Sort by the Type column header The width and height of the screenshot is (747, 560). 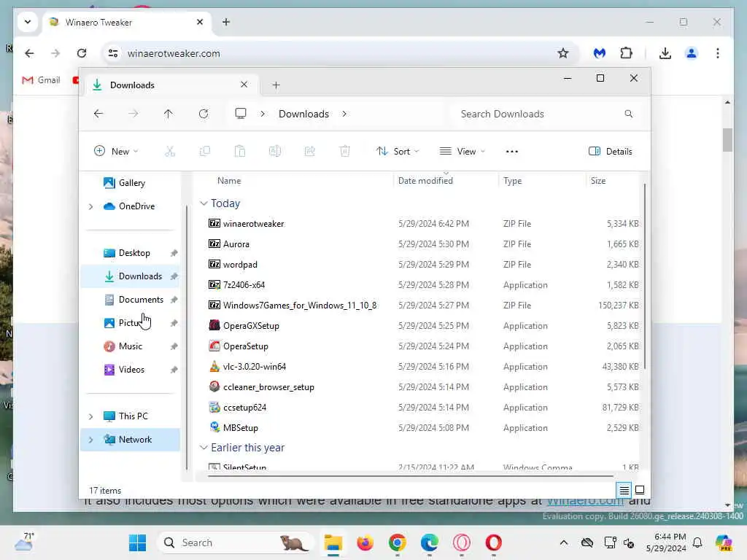[x=513, y=181]
